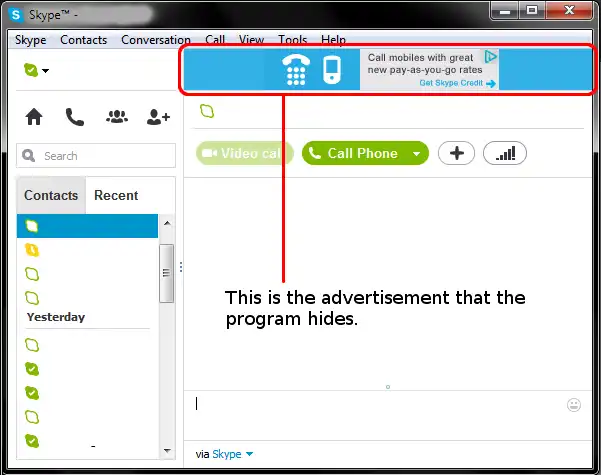Maximize the Skype window
Viewport: 601px width, 475px height.
point(532,11)
